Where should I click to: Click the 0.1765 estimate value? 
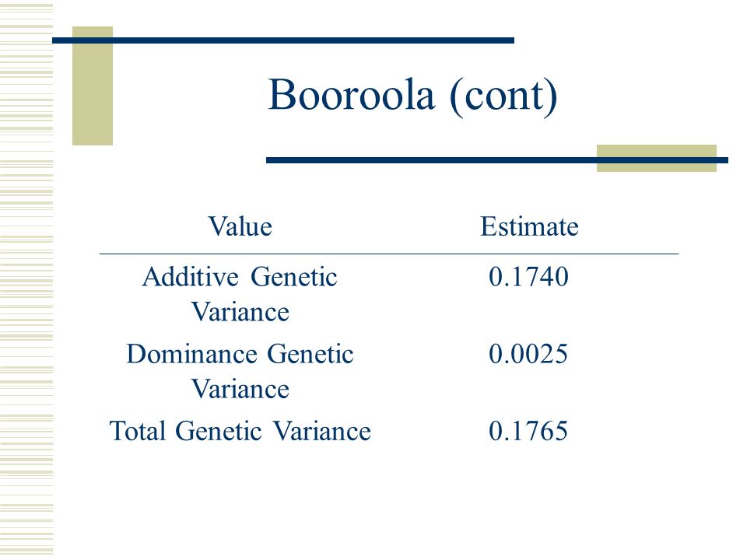(528, 431)
